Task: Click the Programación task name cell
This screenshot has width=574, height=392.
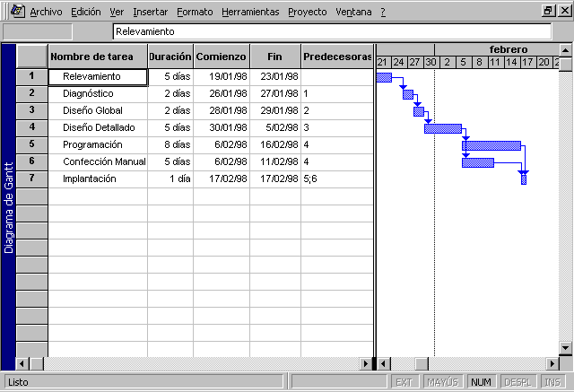Action: pos(98,144)
